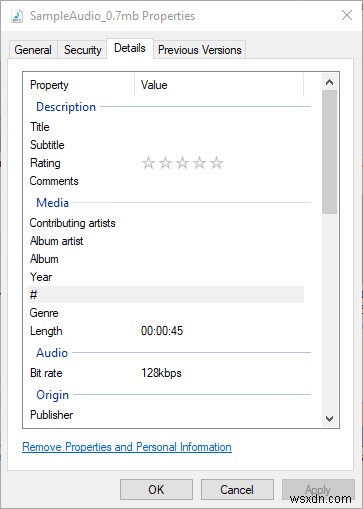Open the Previous Versions tab

tap(200, 50)
